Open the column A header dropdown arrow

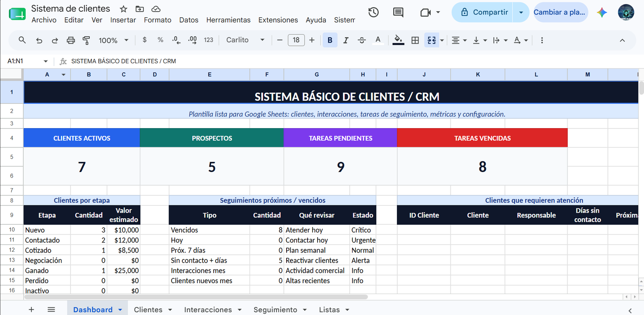(x=64, y=75)
